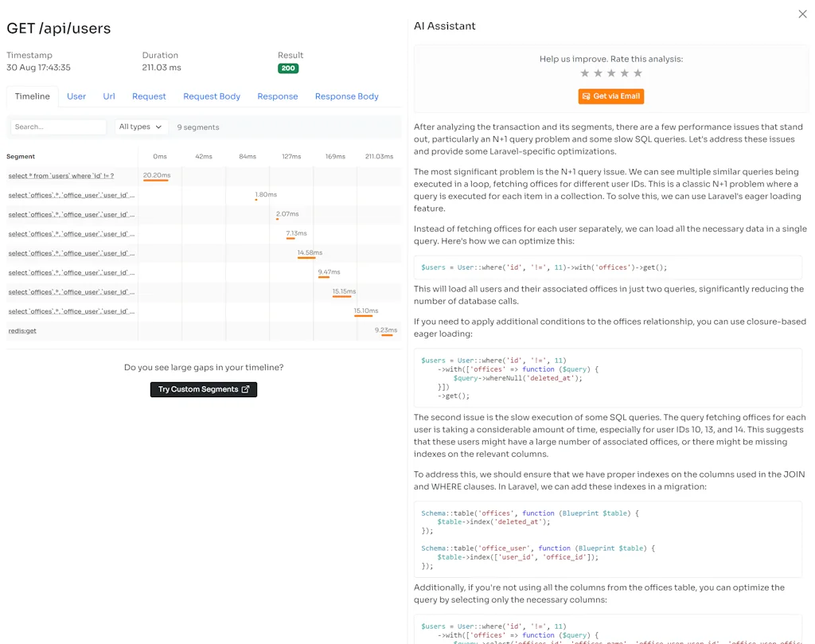Click the Get via Email button
This screenshot has height=644, width=815.
610,95
